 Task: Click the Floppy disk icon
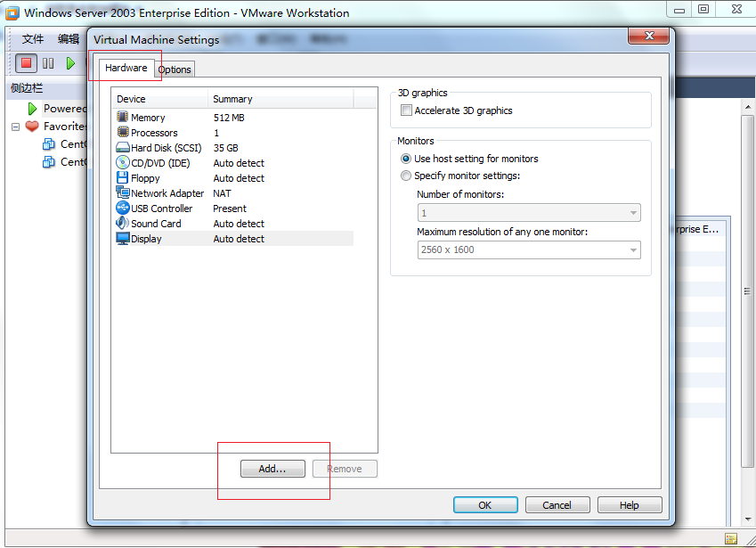pos(123,177)
